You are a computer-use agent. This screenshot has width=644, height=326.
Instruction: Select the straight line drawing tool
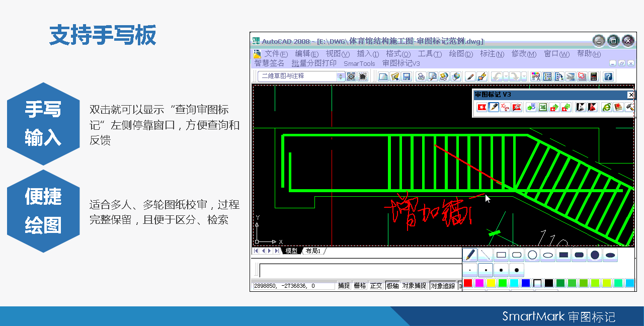click(486, 255)
